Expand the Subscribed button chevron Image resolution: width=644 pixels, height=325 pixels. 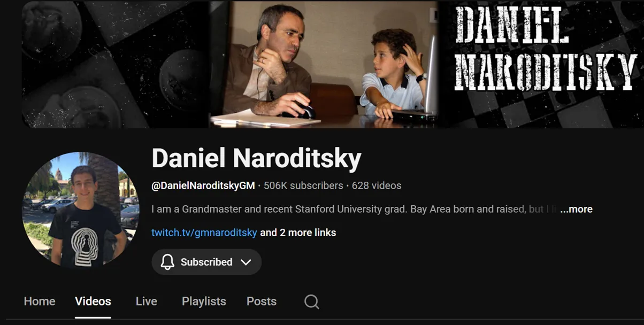[x=246, y=262]
